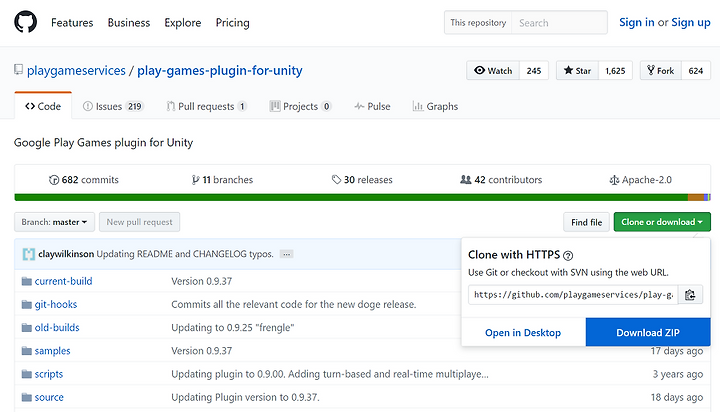720x412 pixels.
Task: Click the old-builds folder icon
Action: (x=27, y=327)
